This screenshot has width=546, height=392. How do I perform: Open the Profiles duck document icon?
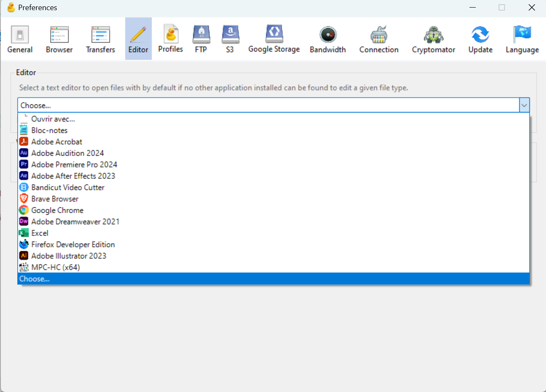coord(171,34)
